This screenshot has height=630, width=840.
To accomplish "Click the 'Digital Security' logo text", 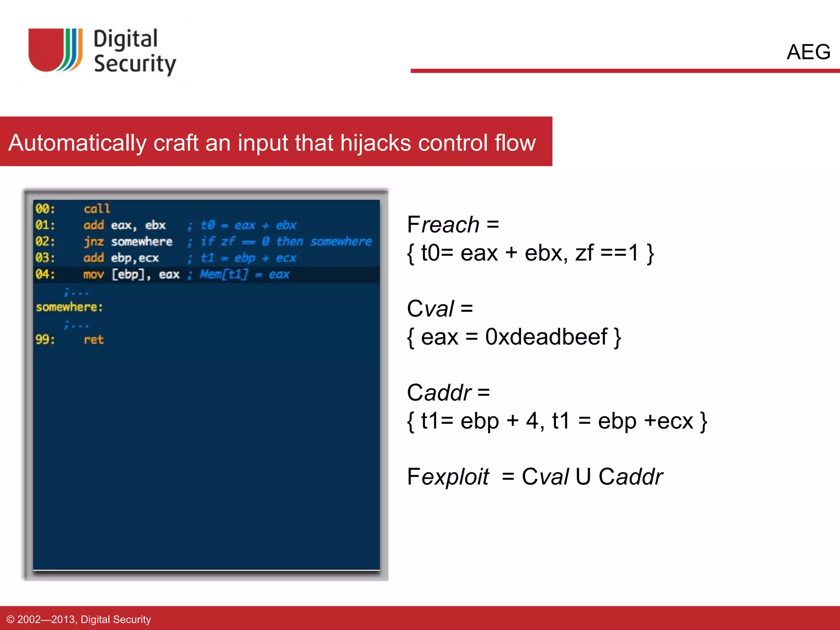I will (135, 51).
